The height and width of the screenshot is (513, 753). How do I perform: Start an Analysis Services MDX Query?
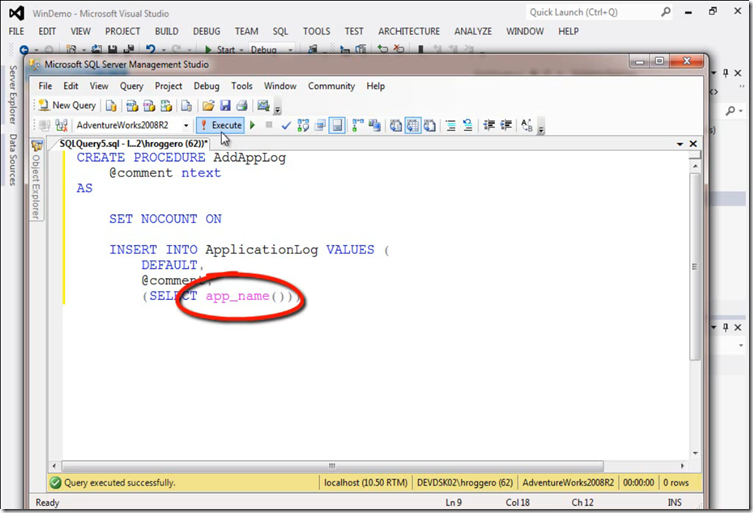pos(132,106)
